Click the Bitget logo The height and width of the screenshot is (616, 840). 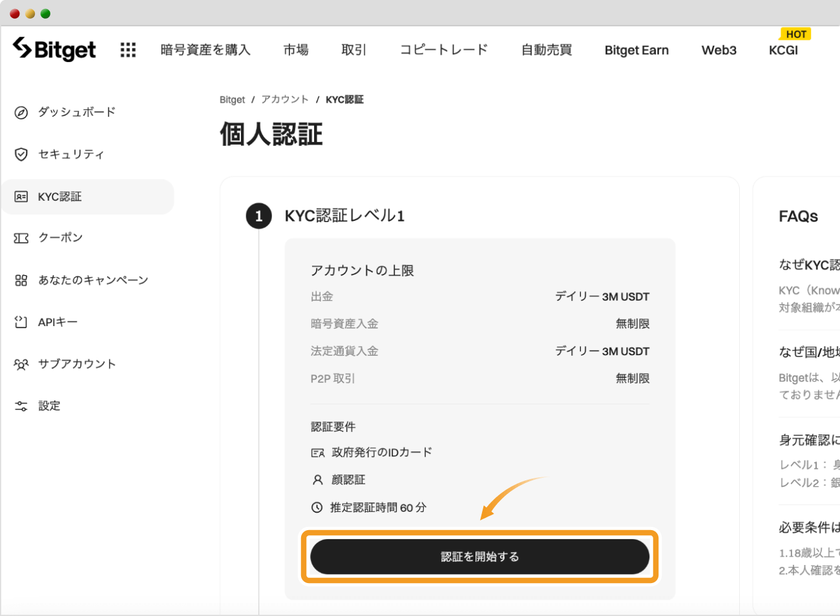54,49
